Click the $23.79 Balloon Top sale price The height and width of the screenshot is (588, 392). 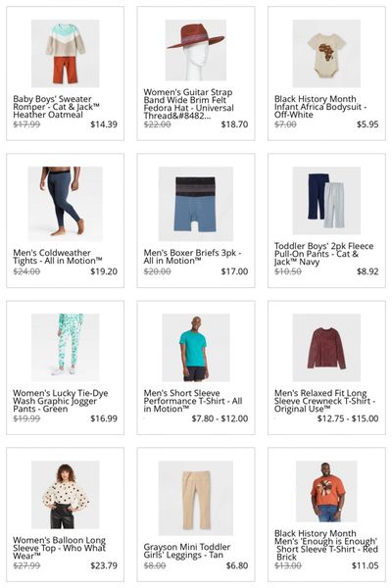coord(104,565)
